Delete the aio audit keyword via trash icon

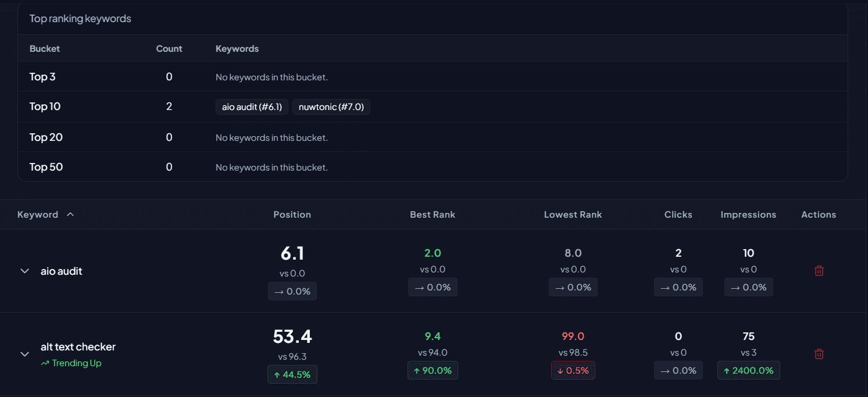click(x=819, y=271)
